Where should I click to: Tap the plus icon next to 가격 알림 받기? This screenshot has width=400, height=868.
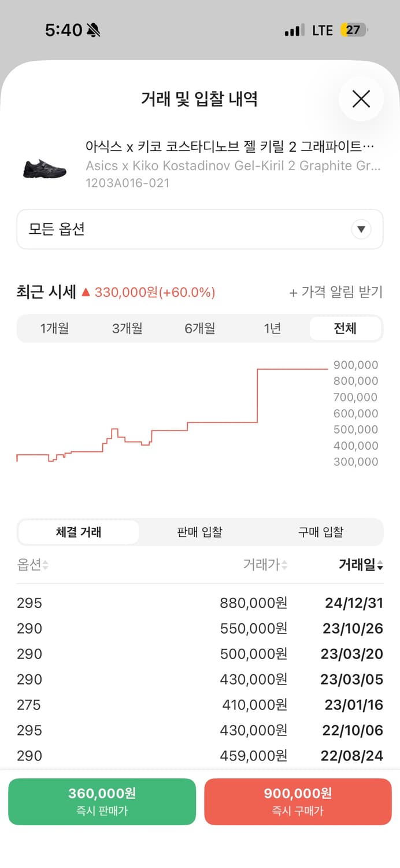[294, 293]
